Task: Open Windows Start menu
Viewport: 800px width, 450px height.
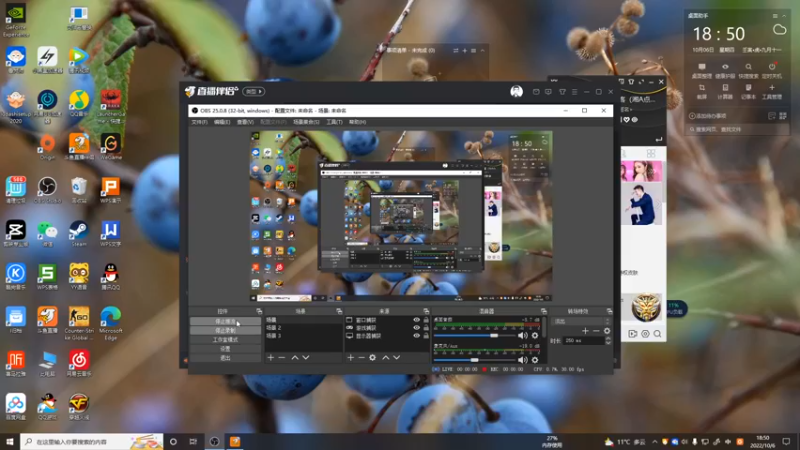Action: (x=10, y=442)
